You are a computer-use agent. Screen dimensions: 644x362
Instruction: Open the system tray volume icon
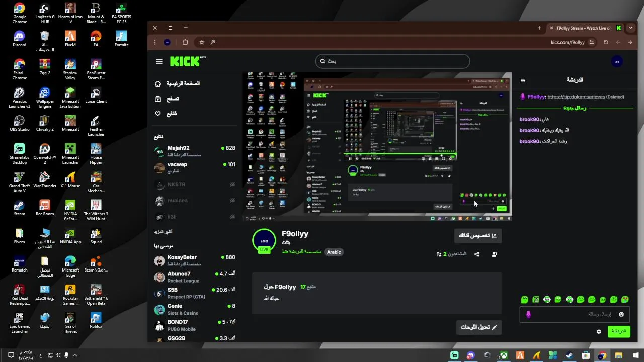point(58,355)
